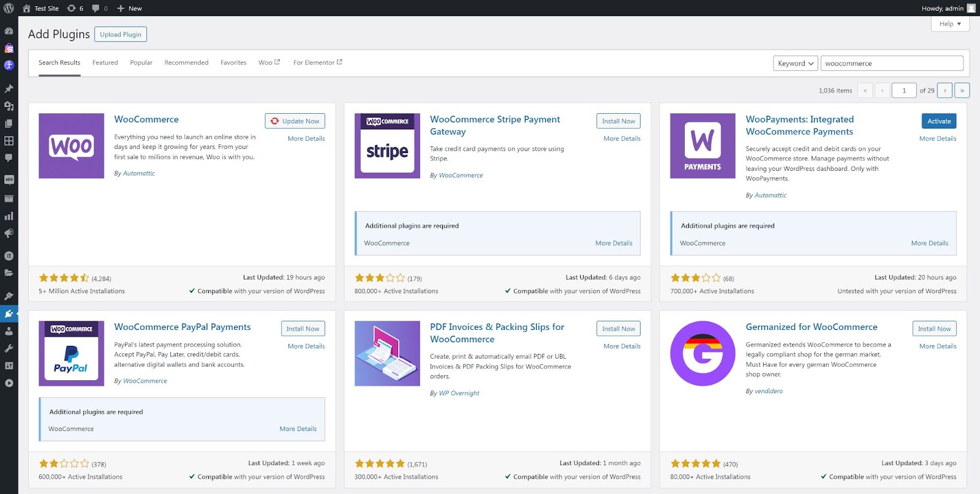Open Comments icon in sidebar

[9, 157]
